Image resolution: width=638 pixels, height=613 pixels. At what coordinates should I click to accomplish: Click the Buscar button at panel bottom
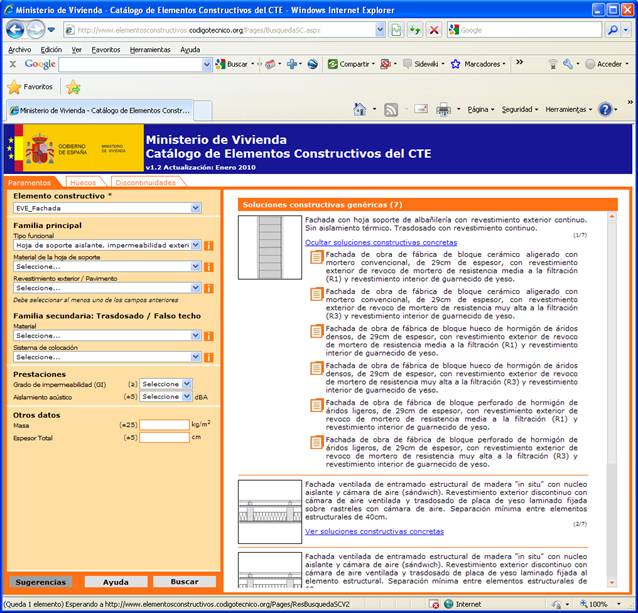184,582
